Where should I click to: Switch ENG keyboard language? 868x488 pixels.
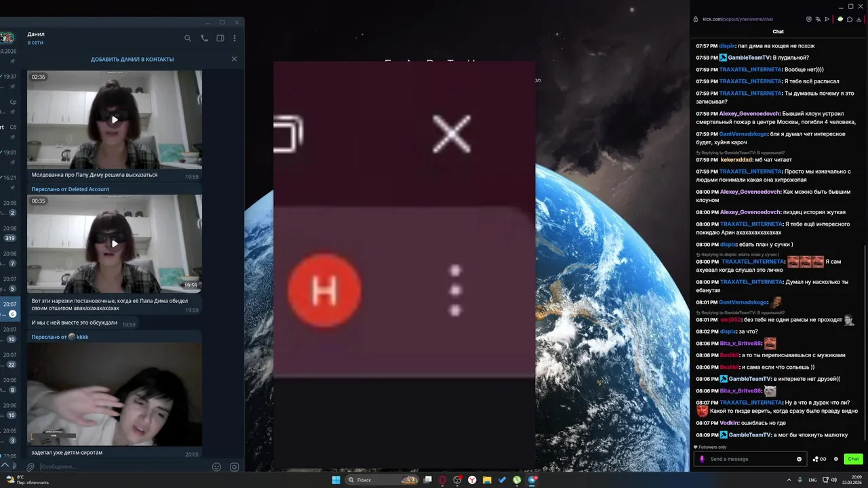(812, 480)
